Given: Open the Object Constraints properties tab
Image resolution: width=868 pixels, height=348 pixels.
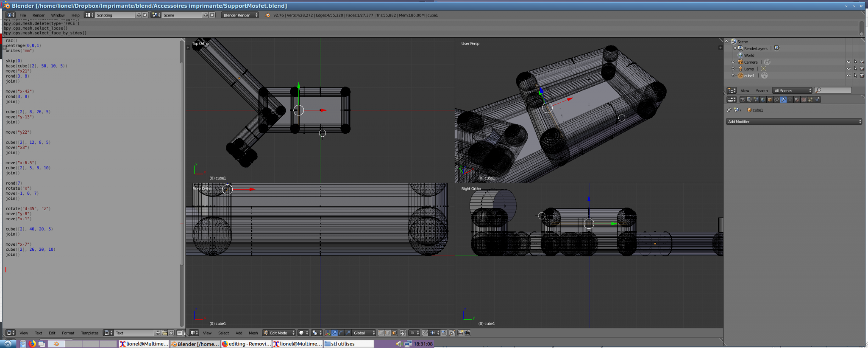Looking at the screenshot, I should point(776,100).
